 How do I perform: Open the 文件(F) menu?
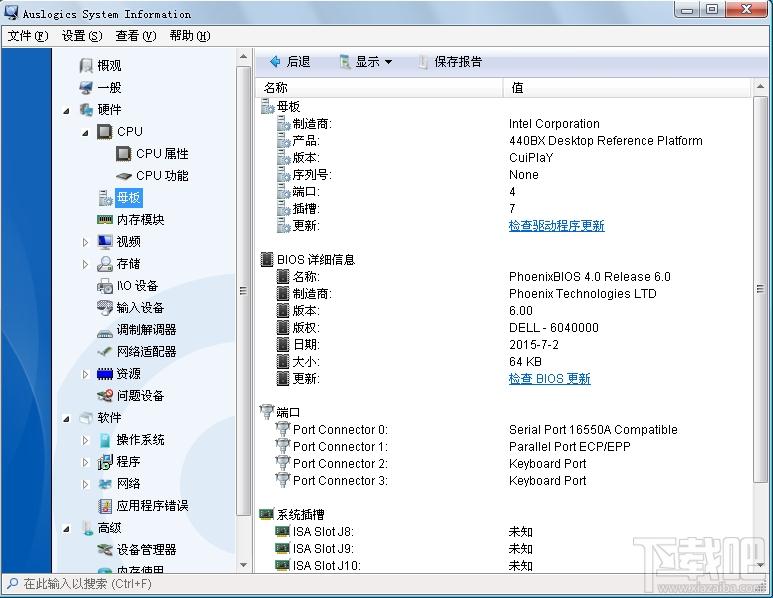[28, 36]
